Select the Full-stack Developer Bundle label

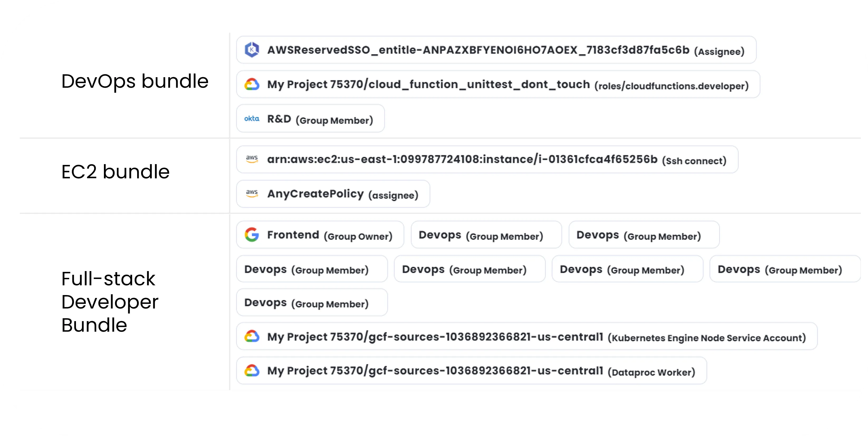click(110, 302)
